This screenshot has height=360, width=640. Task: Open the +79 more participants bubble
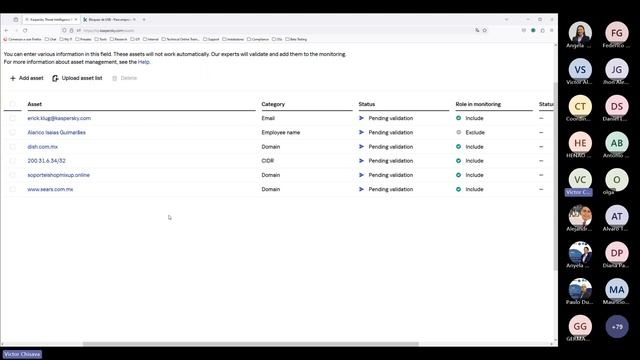pyautogui.click(x=617, y=327)
